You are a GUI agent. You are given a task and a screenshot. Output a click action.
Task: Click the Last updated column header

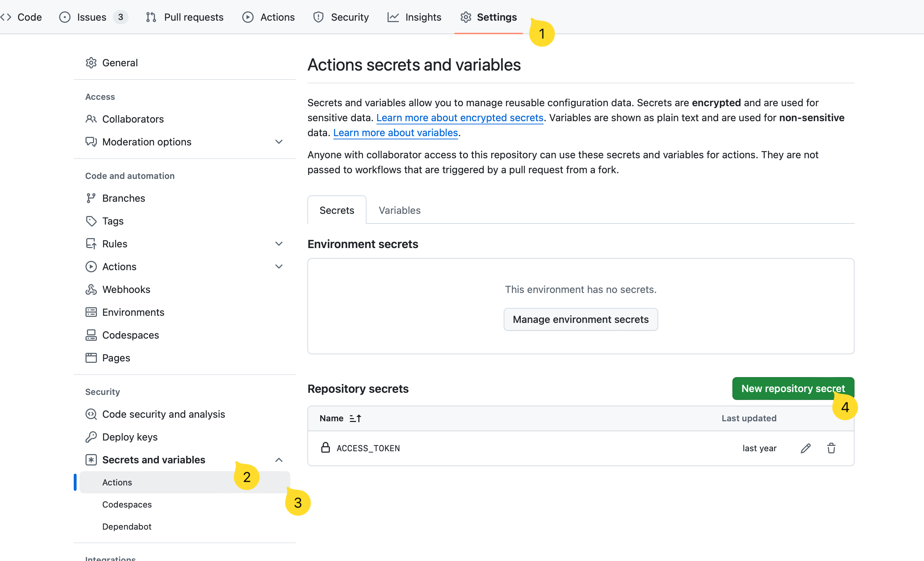tap(749, 418)
